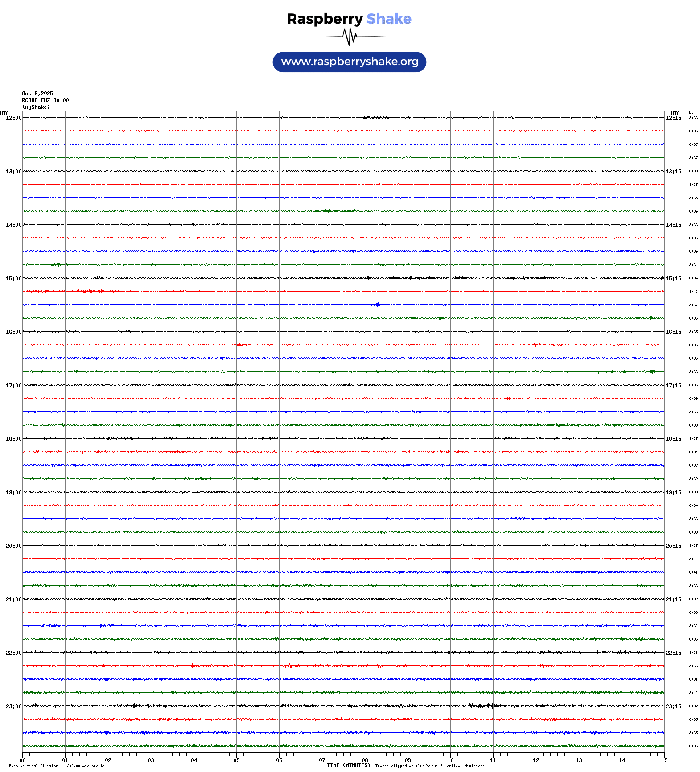
Task: Select the 23:15 label on right side
Action: 673,706
